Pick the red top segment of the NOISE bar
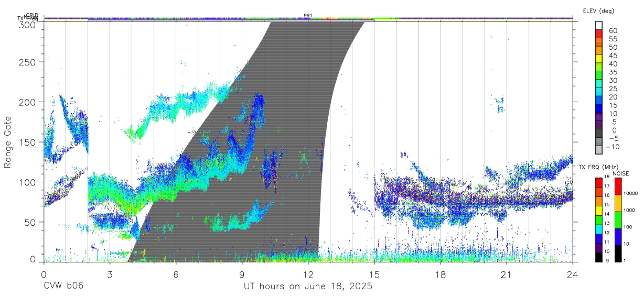Screen dimensions: 644x297 tap(618, 186)
